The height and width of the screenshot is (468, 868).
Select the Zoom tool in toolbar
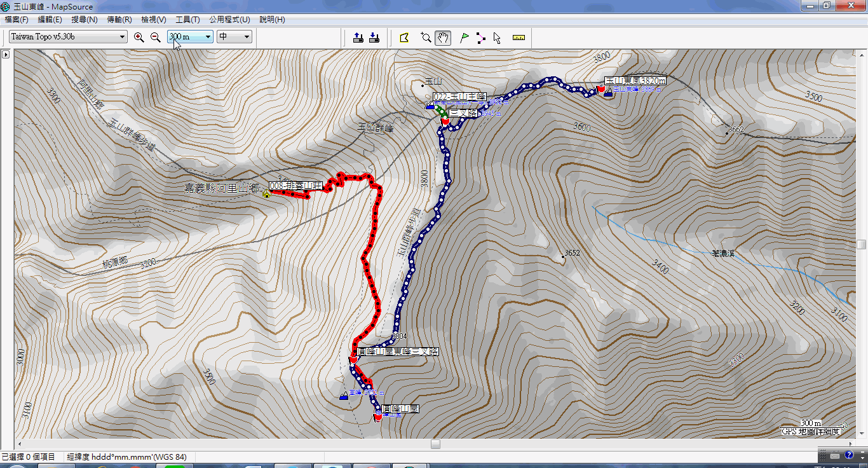click(x=426, y=38)
